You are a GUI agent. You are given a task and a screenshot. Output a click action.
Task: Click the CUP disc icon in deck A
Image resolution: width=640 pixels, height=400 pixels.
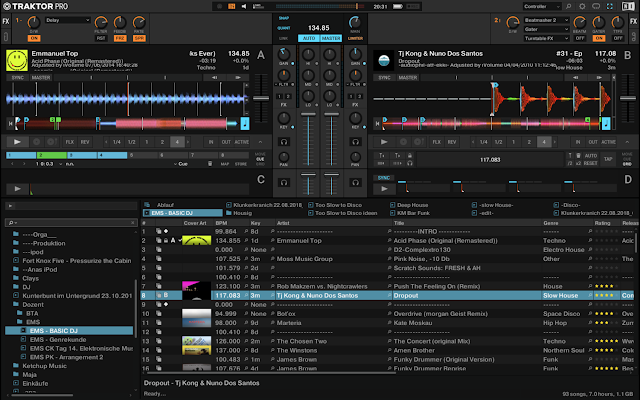(x=52, y=142)
